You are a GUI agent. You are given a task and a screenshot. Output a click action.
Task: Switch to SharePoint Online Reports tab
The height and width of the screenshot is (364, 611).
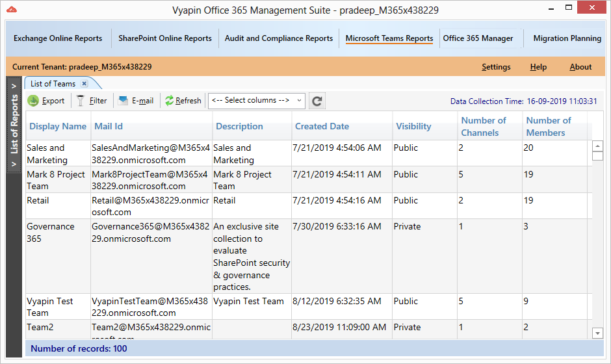[x=165, y=38]
